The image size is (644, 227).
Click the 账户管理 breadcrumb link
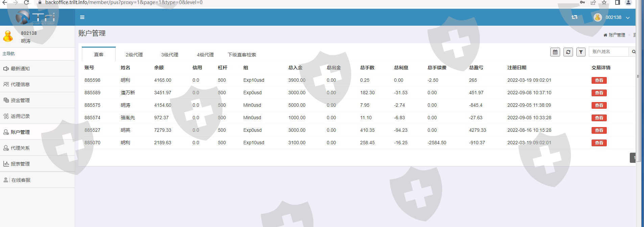(x=617, y=35)
